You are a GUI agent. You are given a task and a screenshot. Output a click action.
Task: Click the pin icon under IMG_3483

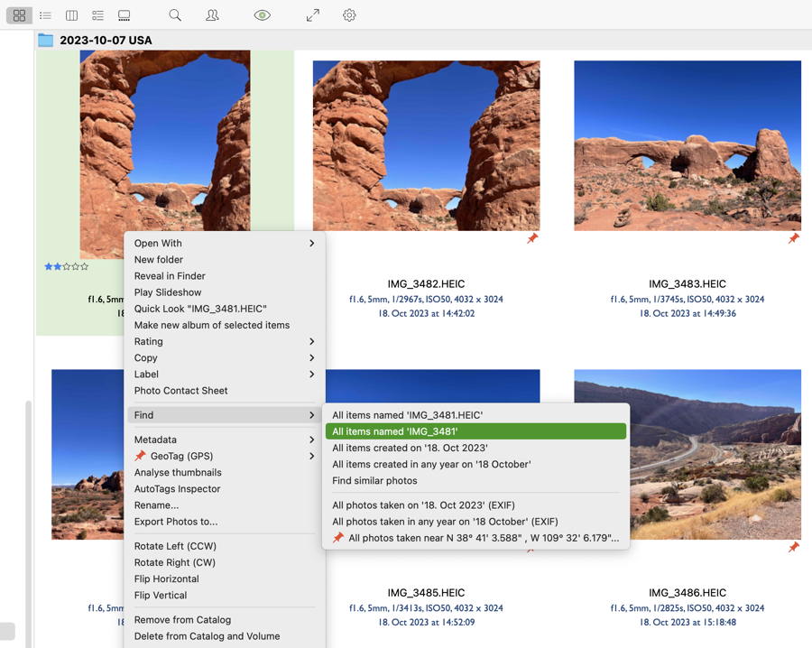[x=793, y=238]
